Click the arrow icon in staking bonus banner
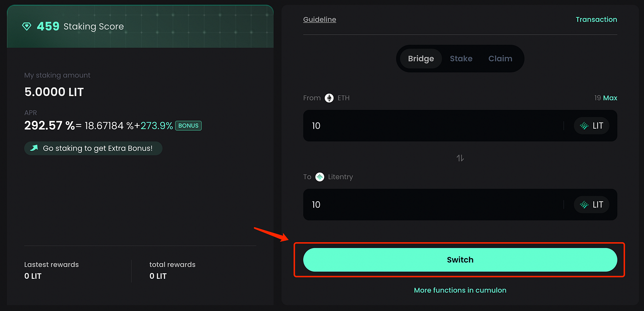Viewport: 644px width, 311px height. click(x=34, y=148)
